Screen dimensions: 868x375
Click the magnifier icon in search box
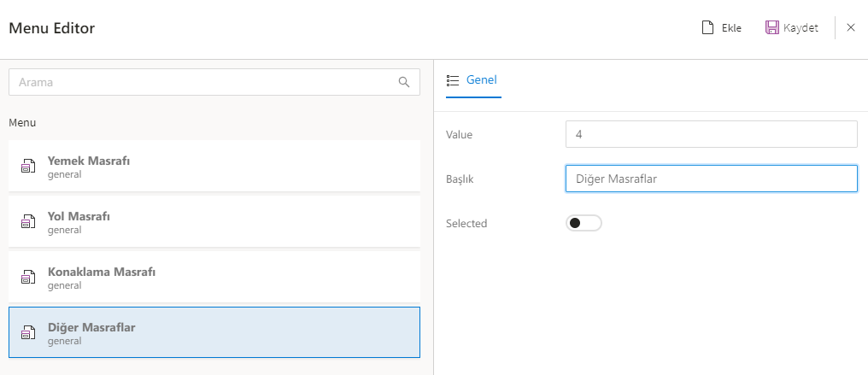[x=404, y=82]
